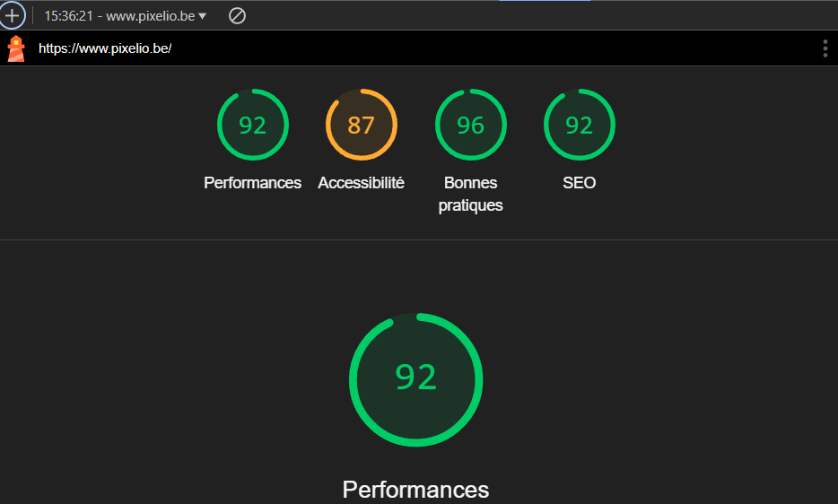Image resolution: width=838 pixels, height=504 pixels.
Task: Select the orange 87 Accessibilité gauge circle
Action: pos(361,126)
